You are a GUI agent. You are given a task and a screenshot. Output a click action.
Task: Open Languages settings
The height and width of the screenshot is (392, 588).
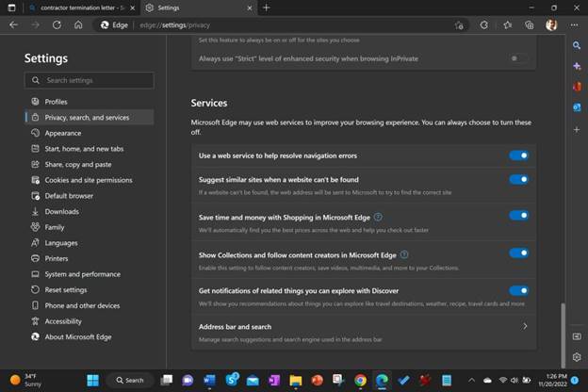click(x=90, y=243)
